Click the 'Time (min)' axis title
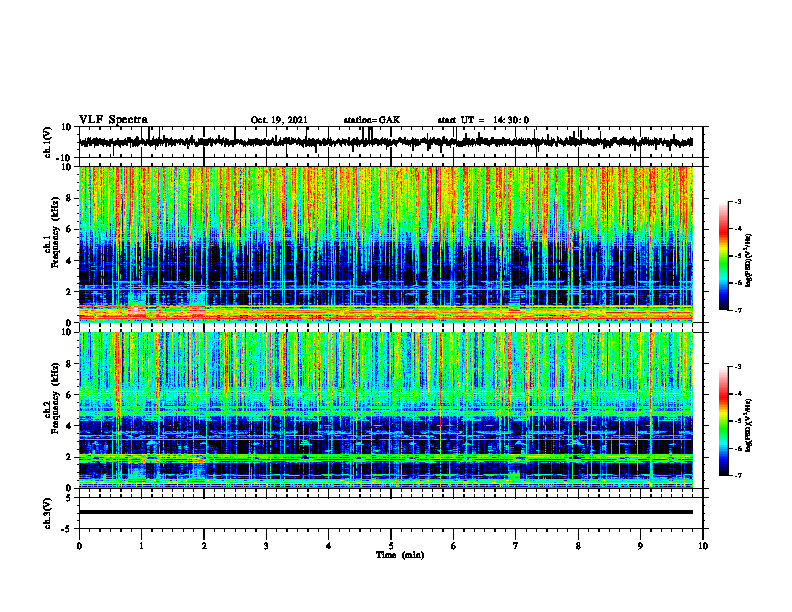 (x=400, y=555)
